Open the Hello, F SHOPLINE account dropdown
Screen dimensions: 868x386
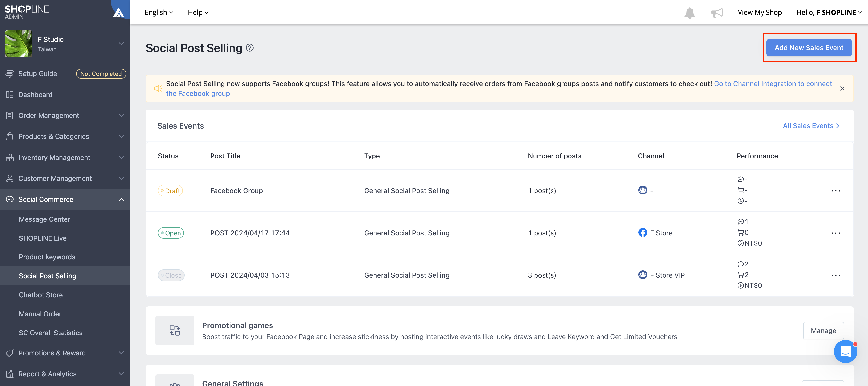(829, 12)
